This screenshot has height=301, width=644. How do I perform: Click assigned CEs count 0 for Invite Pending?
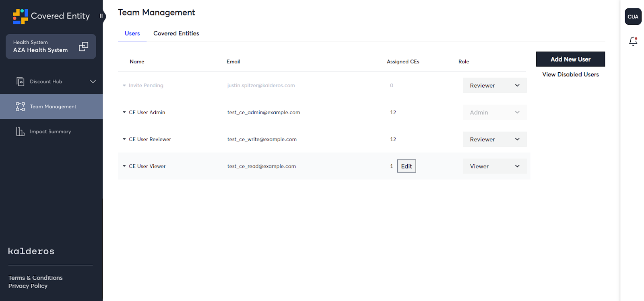392,86
